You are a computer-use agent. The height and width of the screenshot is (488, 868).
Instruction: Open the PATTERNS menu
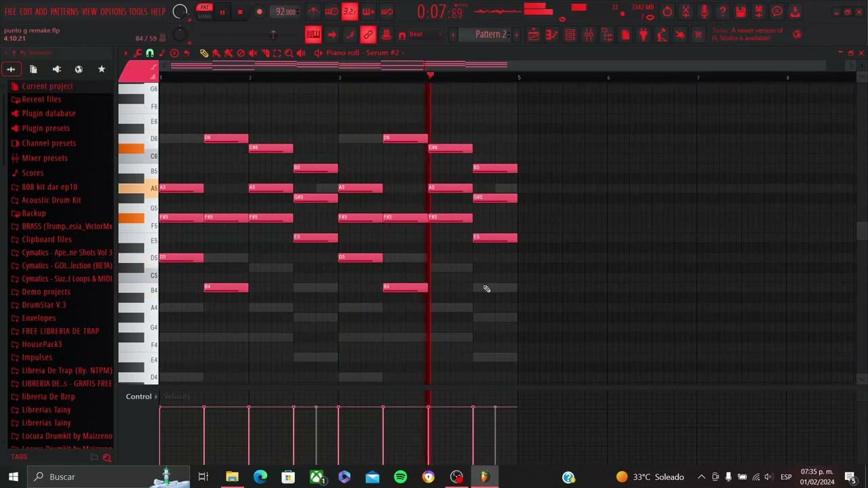(64, 12)
